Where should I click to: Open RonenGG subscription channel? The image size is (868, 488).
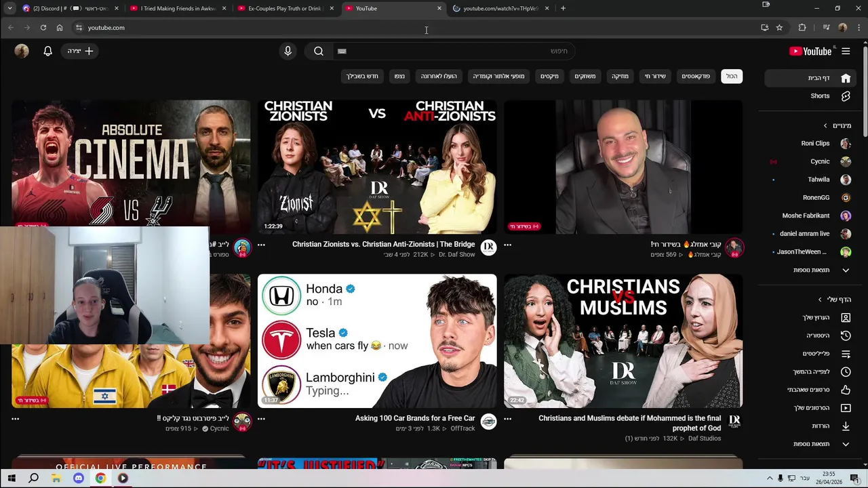click(x=809, y=197)
